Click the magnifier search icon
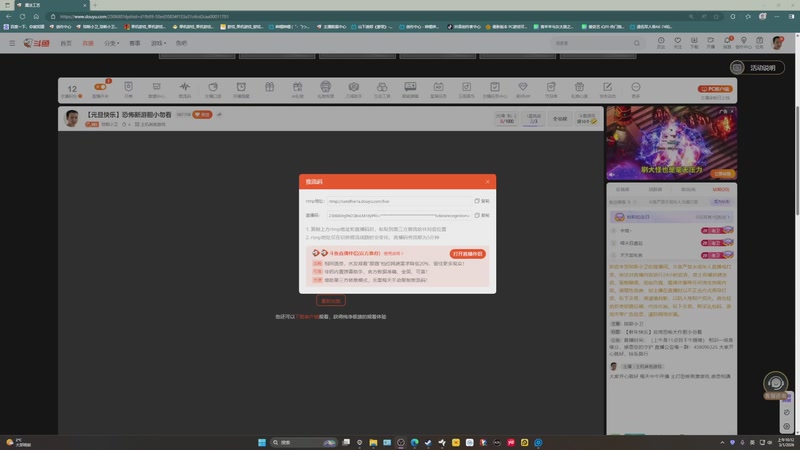 coord(637,43)
